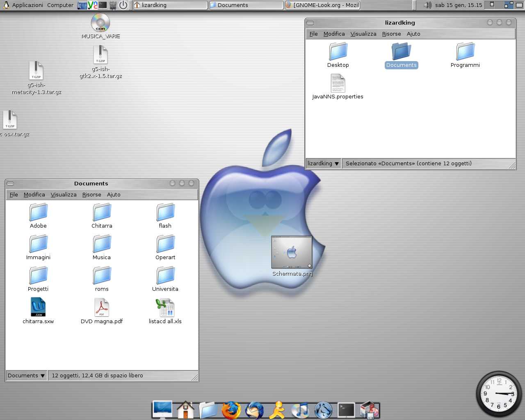Viewport: 525px width, 420px height.
Task: Select the DVD magna.pdf file
Action: tap(102, 311)
